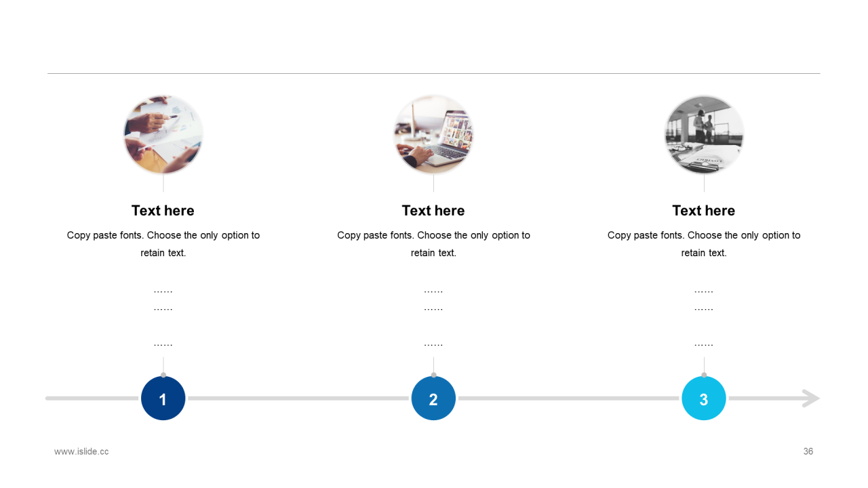Viewport: 868px width, 488px height.
Task: Select the middle 'Text here' heading
Action: pos(433,211)
